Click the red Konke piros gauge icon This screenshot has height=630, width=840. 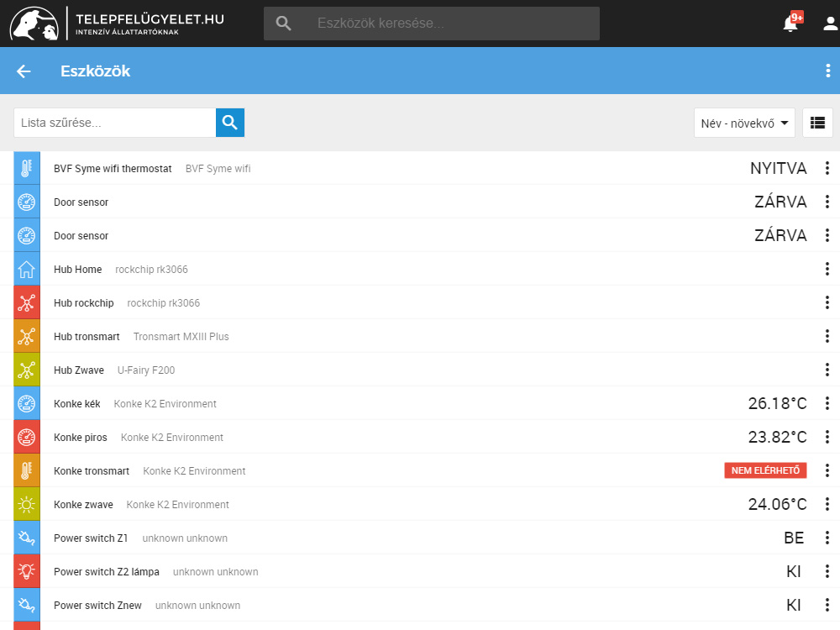pos(27,437)
